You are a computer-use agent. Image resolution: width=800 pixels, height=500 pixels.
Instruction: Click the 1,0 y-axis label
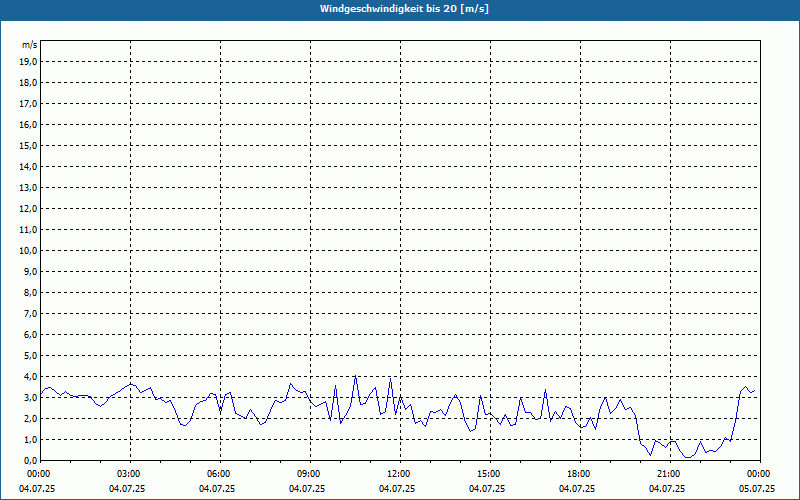[31, 439]
